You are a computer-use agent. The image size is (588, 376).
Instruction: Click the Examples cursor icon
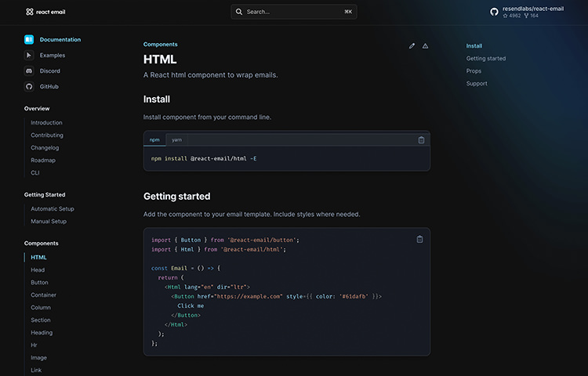tap(29, 55)
